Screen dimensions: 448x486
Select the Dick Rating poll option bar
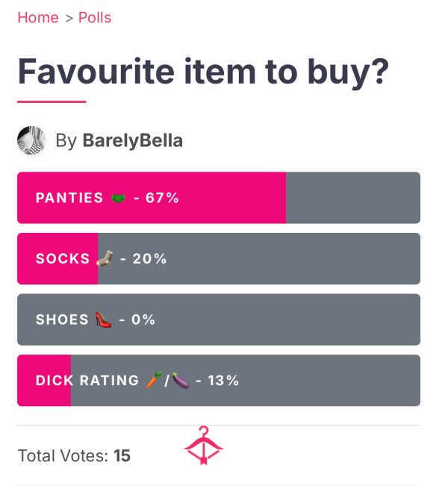(219, 380)
